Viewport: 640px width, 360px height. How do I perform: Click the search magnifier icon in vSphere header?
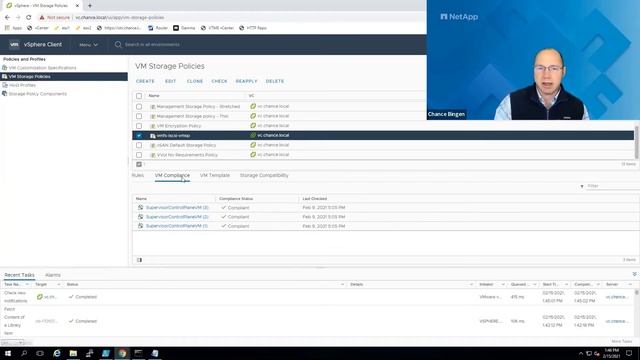tap(118, 44)
